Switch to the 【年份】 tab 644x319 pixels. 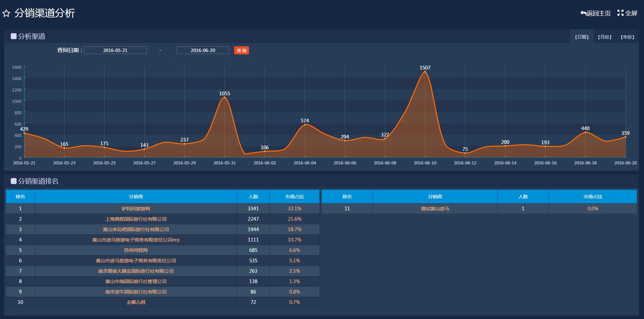pyautogui.click(x=627, y=37)
